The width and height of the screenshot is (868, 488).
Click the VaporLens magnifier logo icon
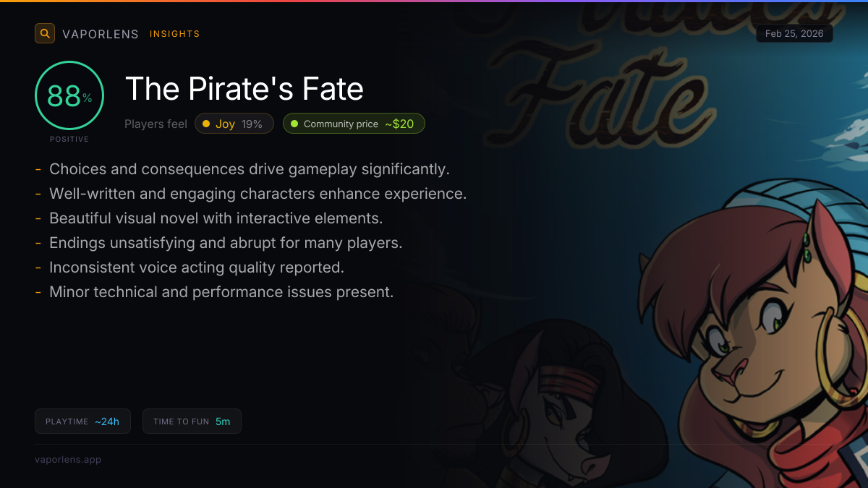click(x=45, y=33)
